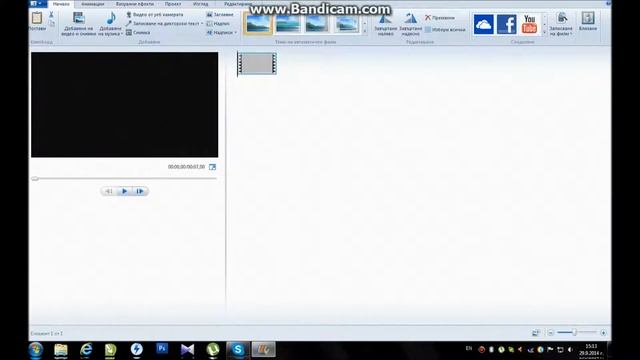This screenshot has height=360, width=640.
Task: Open the Visual effects ribbon tab
Action: (135, 4)
